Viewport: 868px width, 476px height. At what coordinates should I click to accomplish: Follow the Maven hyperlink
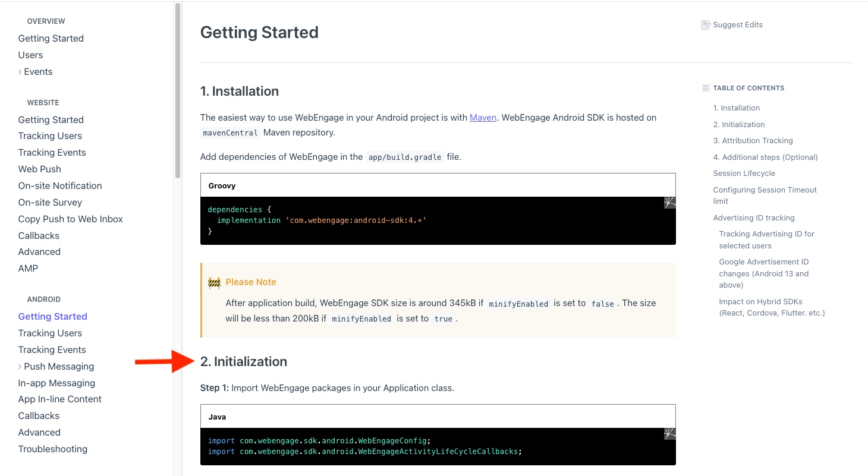[x=483, y=118]
